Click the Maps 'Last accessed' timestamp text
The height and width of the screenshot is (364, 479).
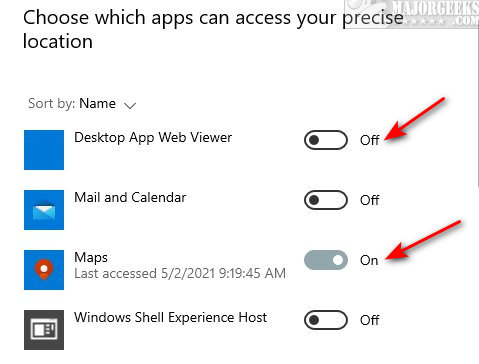coord(180,274)
